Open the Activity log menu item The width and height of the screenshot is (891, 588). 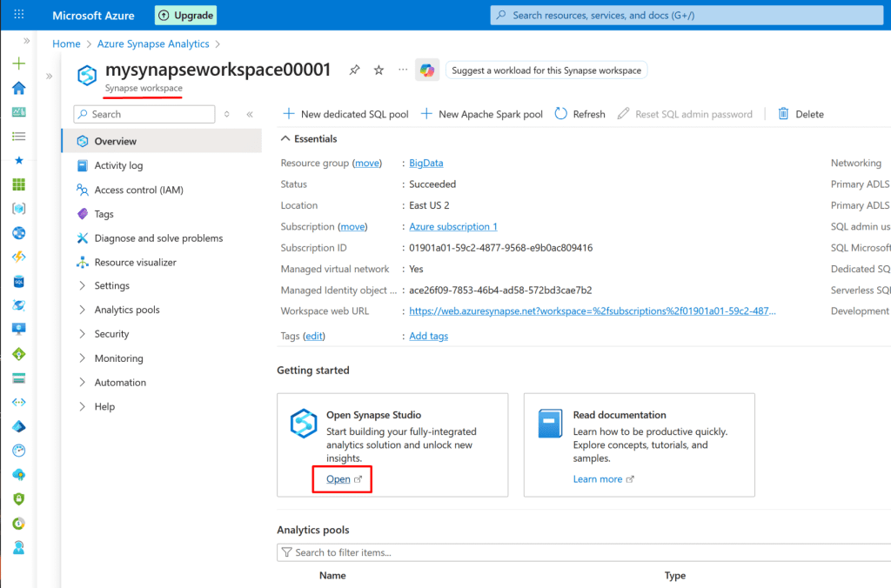click(x=118, y=165)
